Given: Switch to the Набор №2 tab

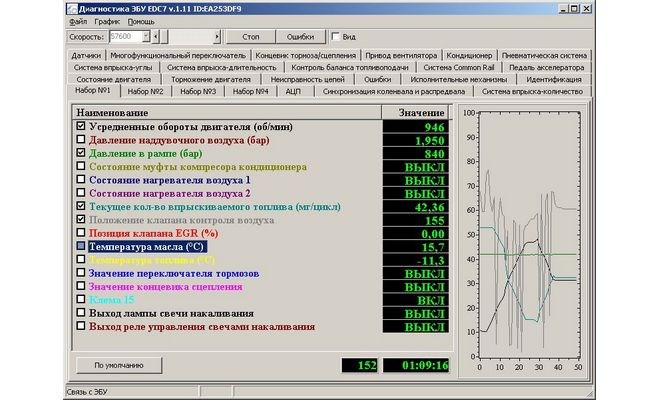Looking at the screenshot, I should pyautogui.click(x=146, y=91).
